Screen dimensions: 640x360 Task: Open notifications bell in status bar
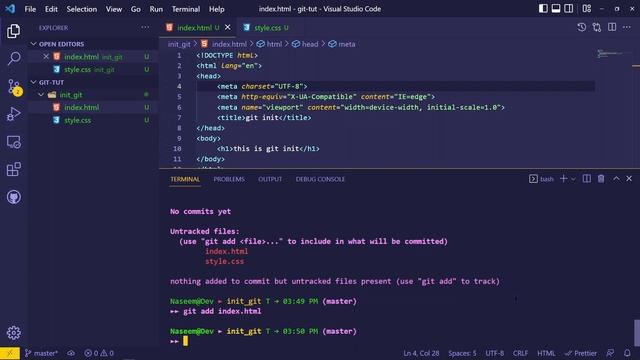coord(627,353)
